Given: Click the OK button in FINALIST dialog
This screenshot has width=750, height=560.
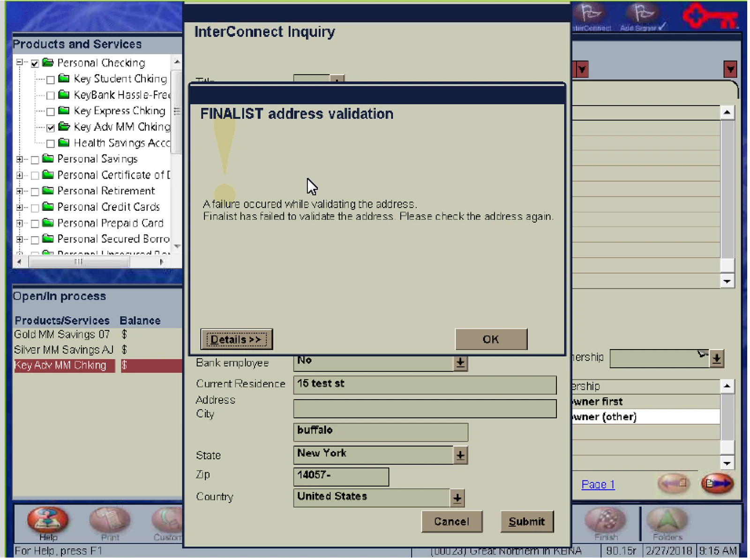Looking at the screenshot, I should click(x=491, y=339).
